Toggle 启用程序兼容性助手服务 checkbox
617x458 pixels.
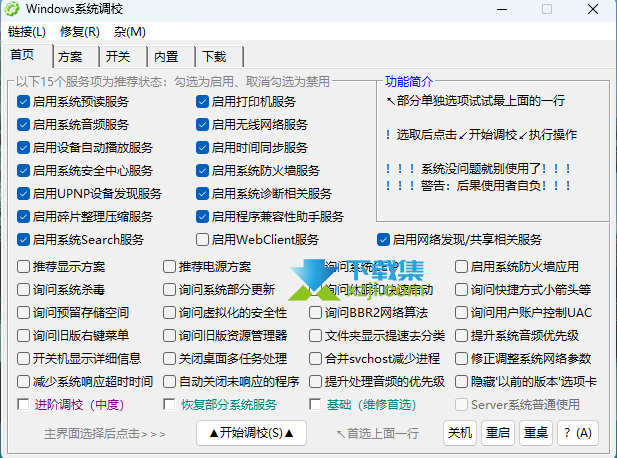click(x=202, y=216)
